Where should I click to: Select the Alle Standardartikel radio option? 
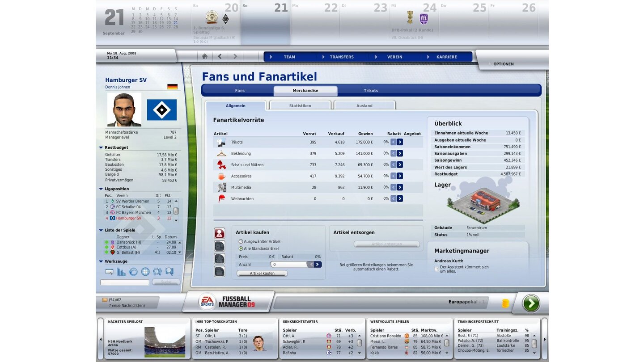pyautogui.click(x=241, y=248)
